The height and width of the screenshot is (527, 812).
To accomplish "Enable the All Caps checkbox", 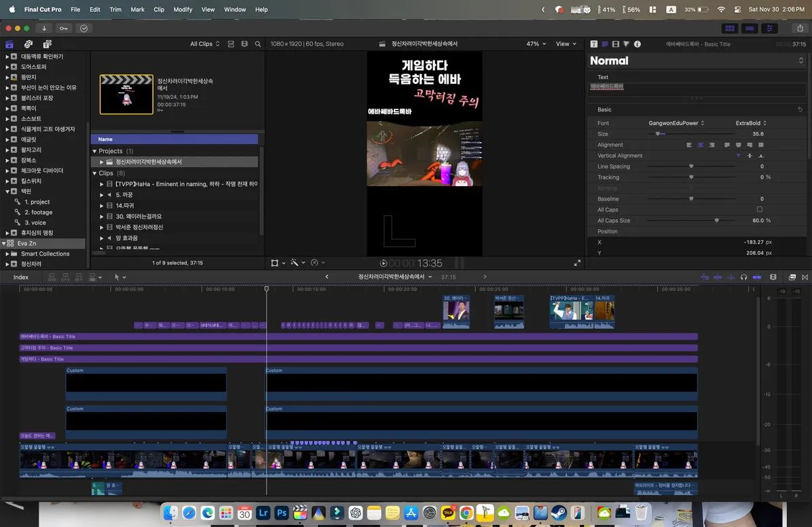I will click(759, 210).
